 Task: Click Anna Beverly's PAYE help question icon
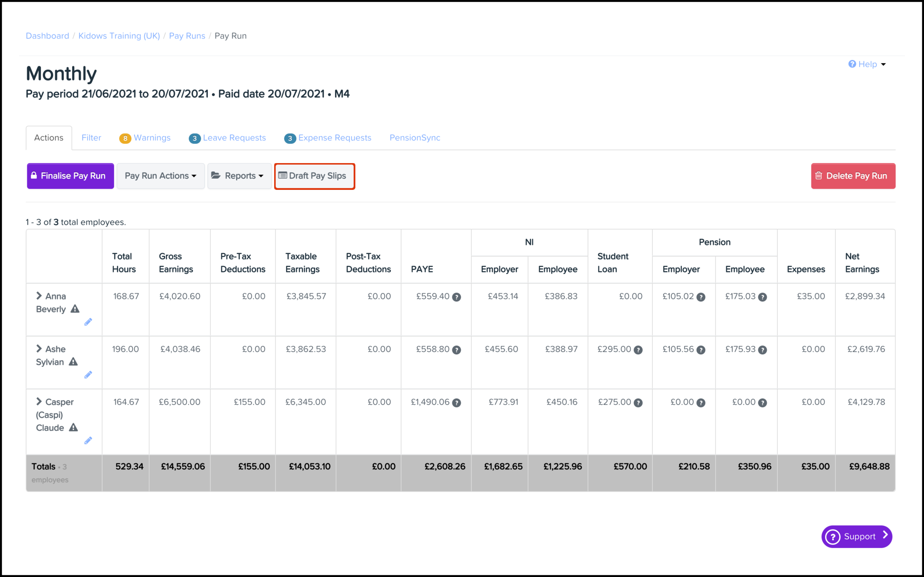coord(457,297)
